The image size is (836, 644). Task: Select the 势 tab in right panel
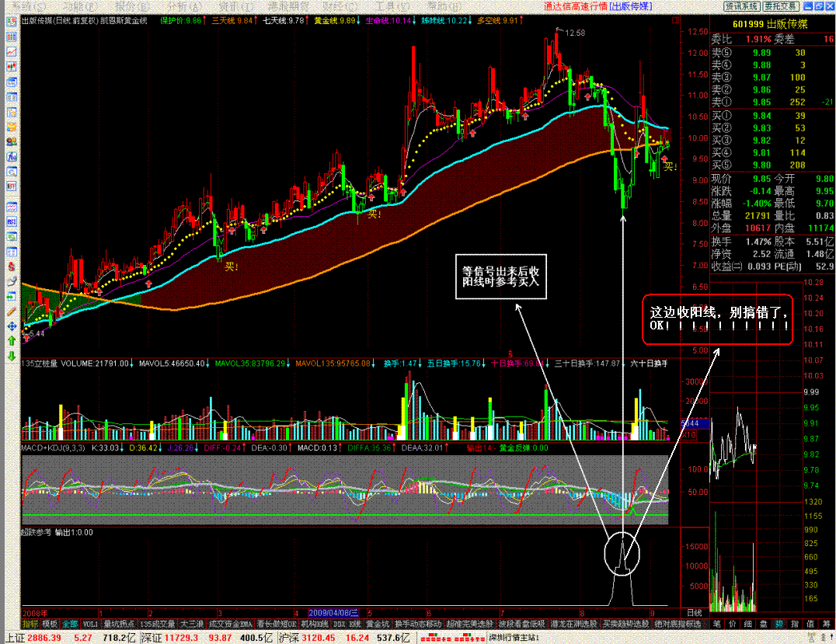779,624
